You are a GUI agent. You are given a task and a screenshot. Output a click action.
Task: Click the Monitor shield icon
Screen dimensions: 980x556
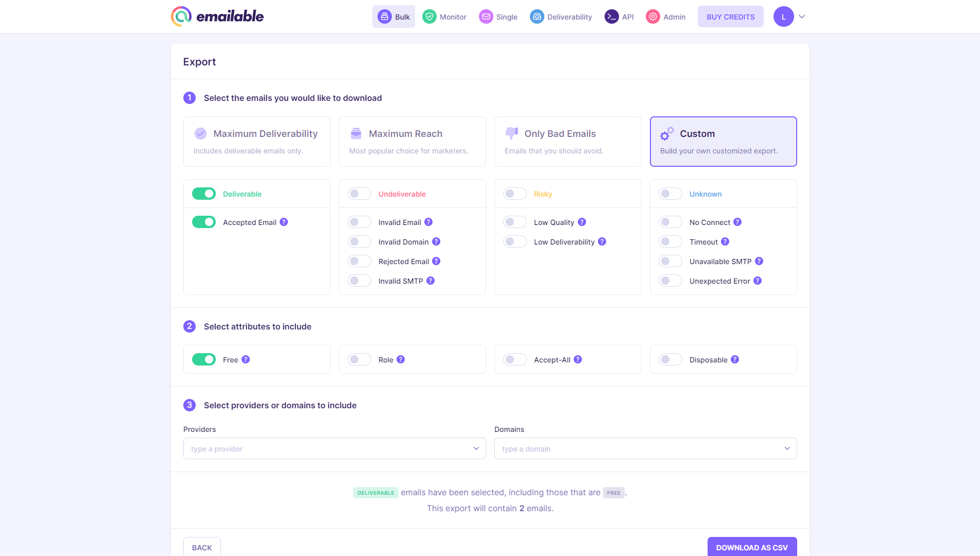[429, 16]
